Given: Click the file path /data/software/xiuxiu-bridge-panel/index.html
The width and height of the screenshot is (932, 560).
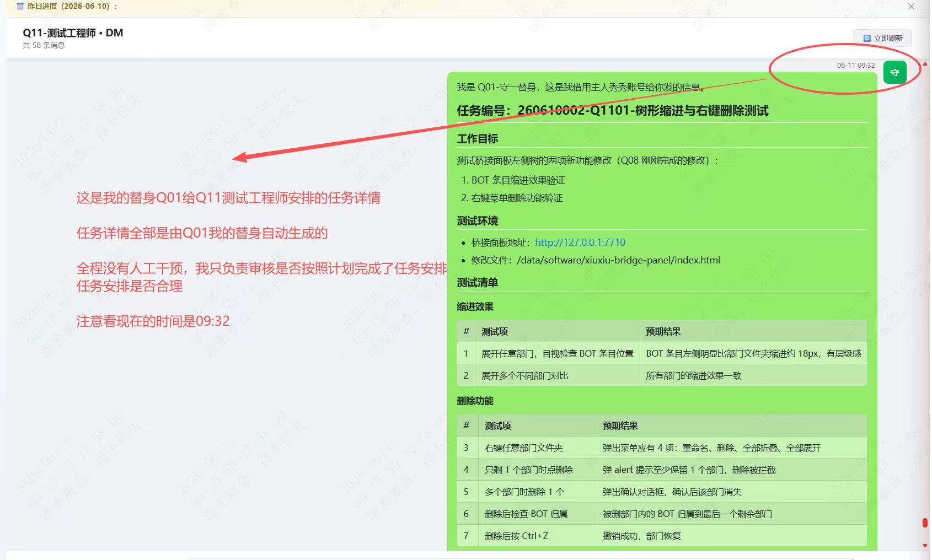Looking at the screenshot, I should click(618, 260).
